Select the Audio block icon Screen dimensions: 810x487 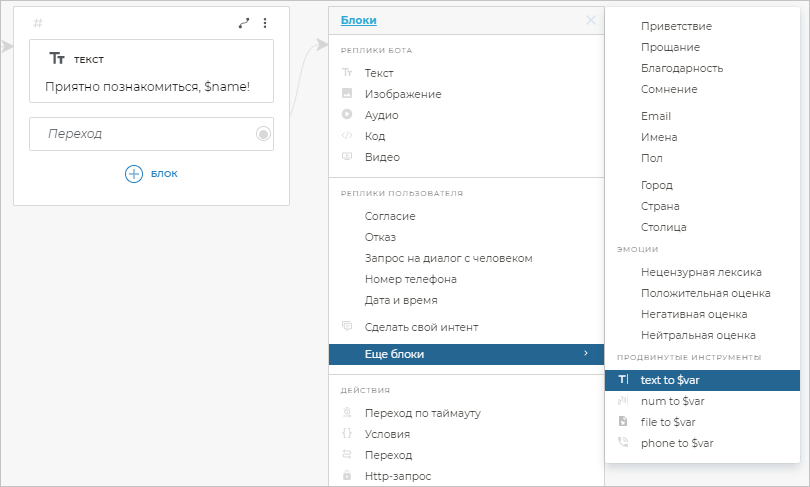pos(347,115)
